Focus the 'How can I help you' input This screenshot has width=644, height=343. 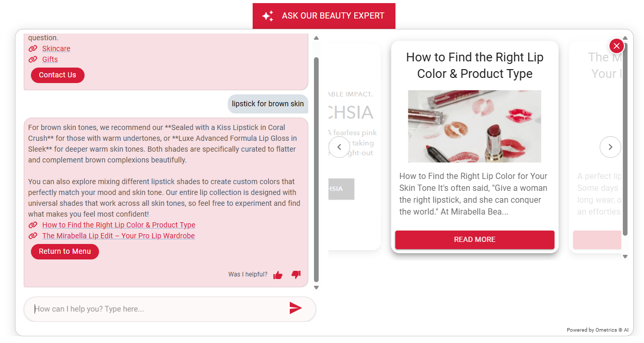tap(155, 309)
